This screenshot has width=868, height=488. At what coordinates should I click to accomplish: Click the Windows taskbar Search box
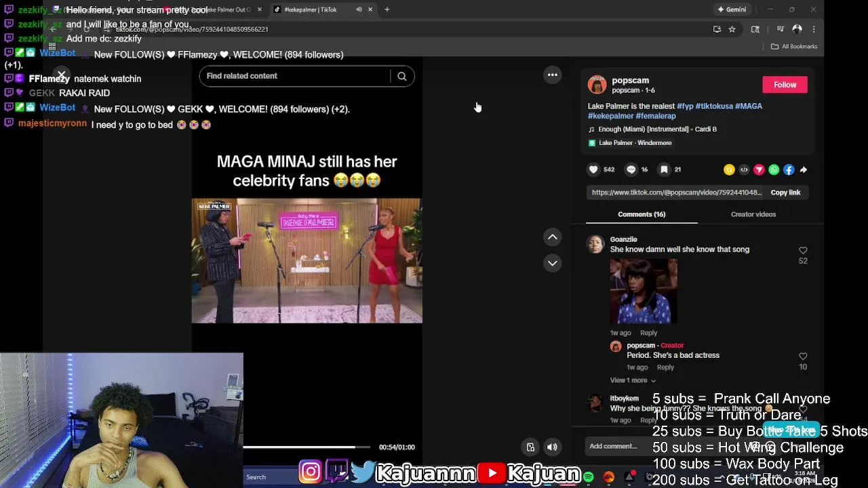[x=256, y=477]
